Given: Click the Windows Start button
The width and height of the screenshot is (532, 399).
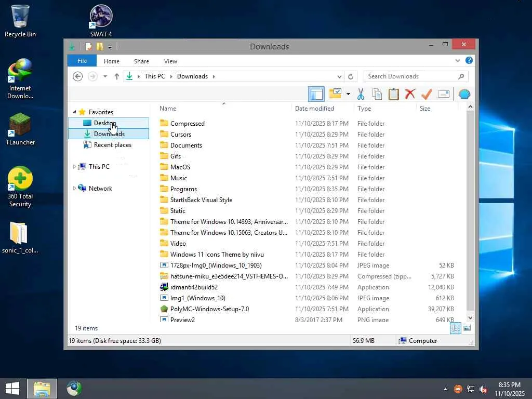Looking at the screenshot, I should click(12, 389).
